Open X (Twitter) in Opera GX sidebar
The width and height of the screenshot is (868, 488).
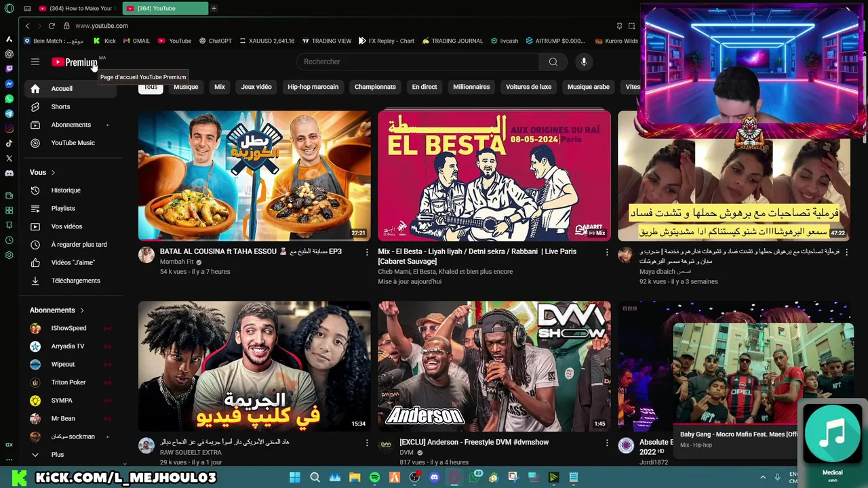9,159
